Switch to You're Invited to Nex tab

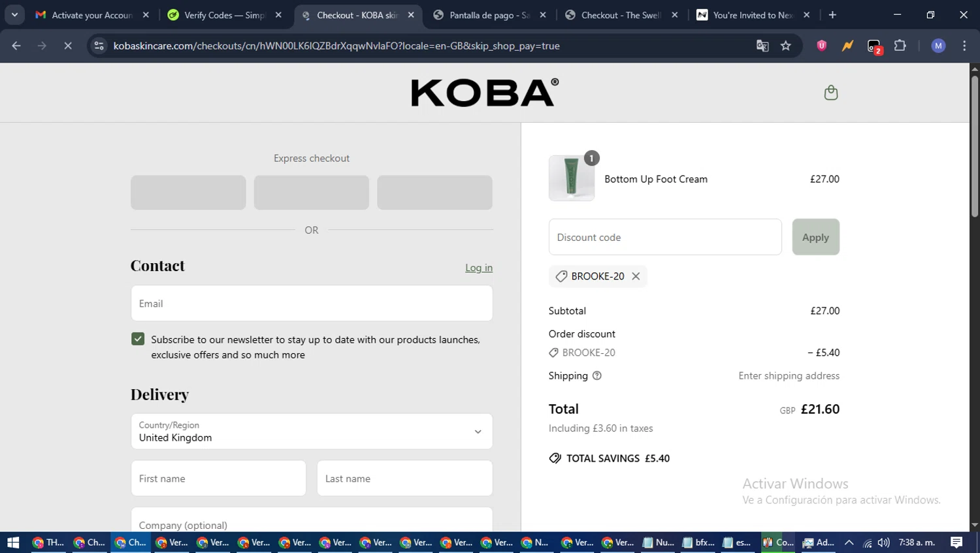(753, 14)
